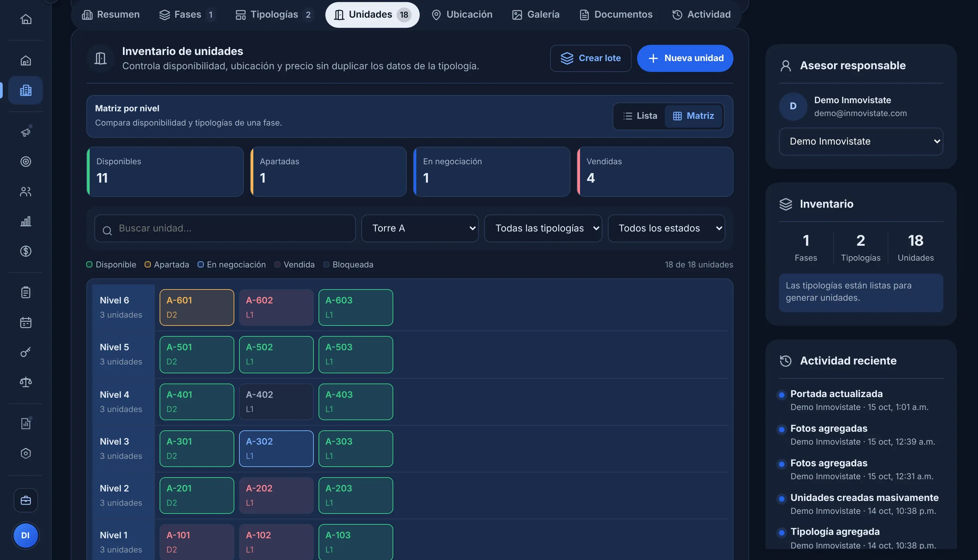Go to the Fases tab
The height and width of the screenshot is (560, 978).
(x=187, y=15)
